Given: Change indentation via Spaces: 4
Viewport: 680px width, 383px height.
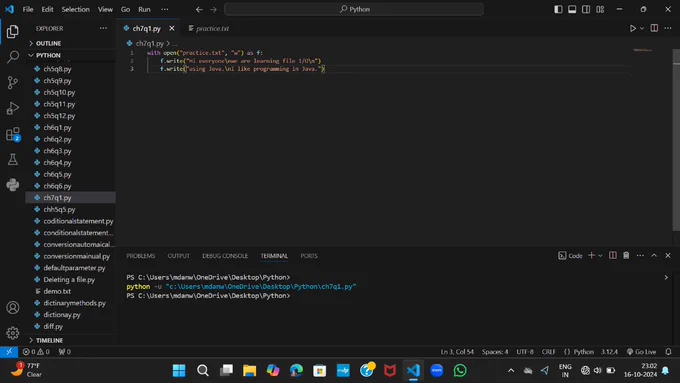Looking at the screenshot, I should pos(495,352).
